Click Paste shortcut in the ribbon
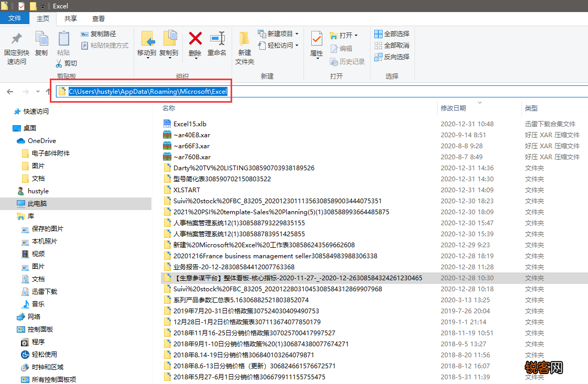The width and height of the screenshot is (588, 384). pos(105,46)
